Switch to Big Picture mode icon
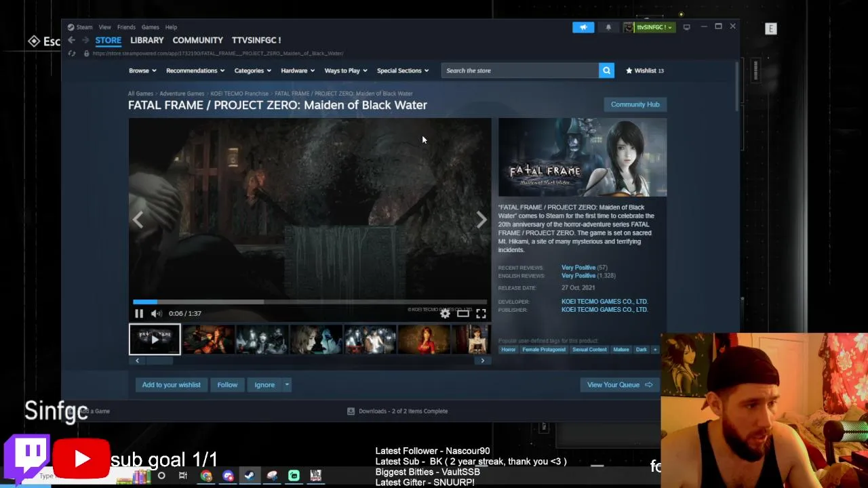 click(686, 27)
